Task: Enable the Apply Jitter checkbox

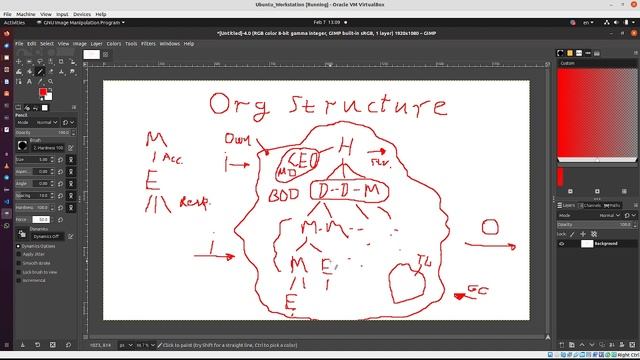Action: click(18, 254)
